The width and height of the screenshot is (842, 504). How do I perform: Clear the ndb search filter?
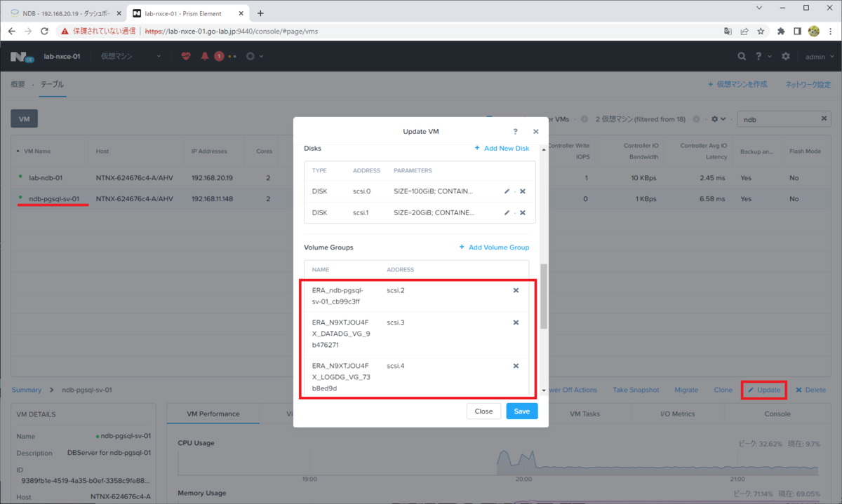(x=825, y=119)
